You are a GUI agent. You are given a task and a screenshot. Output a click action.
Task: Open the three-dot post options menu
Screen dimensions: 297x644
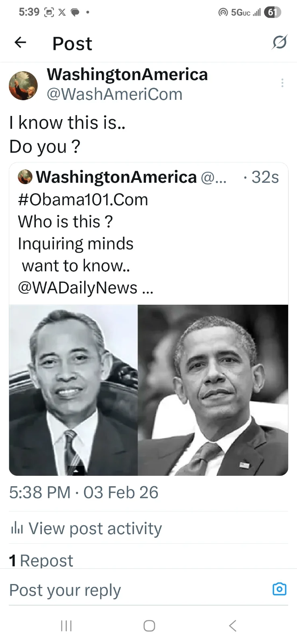point(283,83)
